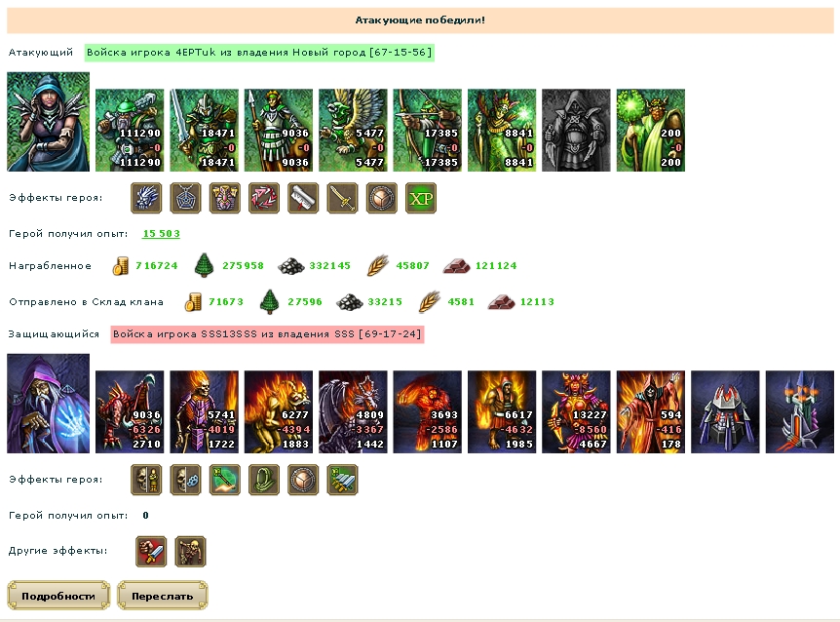The image size is (840, 622).
Task: Select the defending purple wizard hero portrait
Action: point(48,404)
